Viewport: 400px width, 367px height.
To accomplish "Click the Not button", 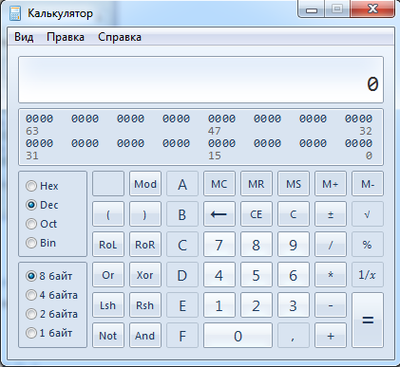I will click(x=108, y=335).
